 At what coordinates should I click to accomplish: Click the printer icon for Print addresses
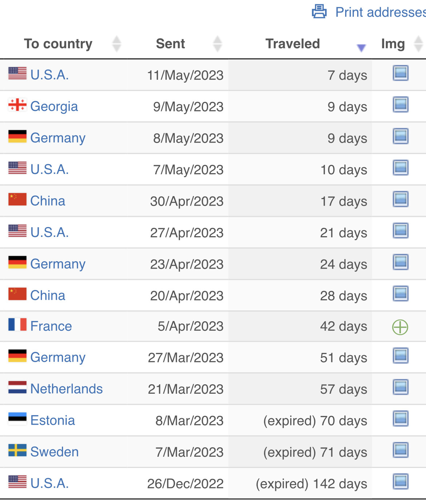pos(319,12)
